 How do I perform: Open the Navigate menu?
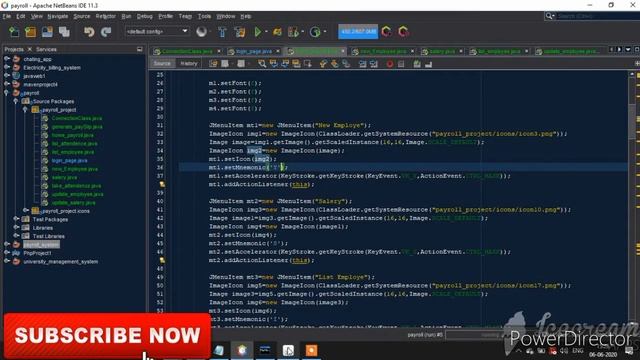pyautogui.click(x=58, y=16)
